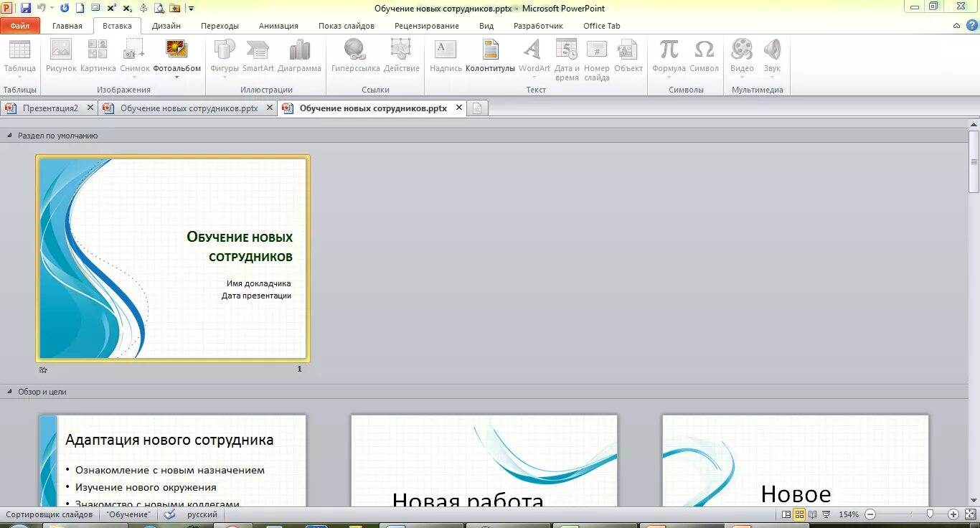Open the Дизайн ribbon tab
The width and height of the screenshot is (980, 528).
(166, 26)
